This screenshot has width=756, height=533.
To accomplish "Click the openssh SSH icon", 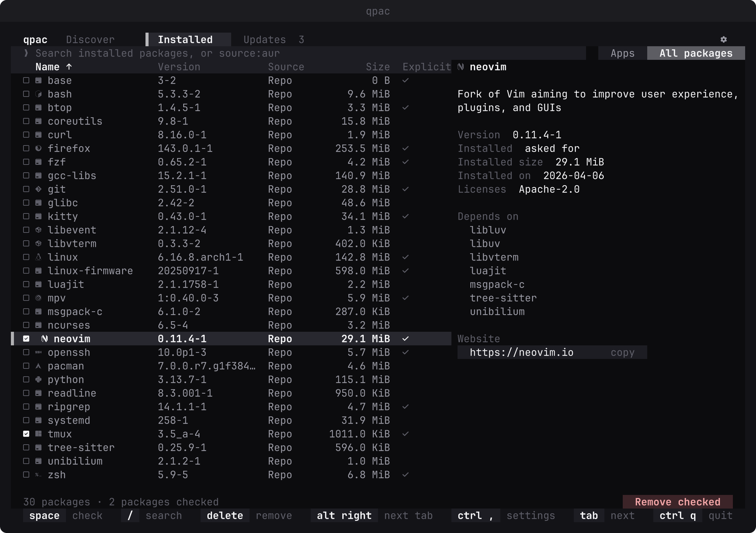I will point(38,352).
